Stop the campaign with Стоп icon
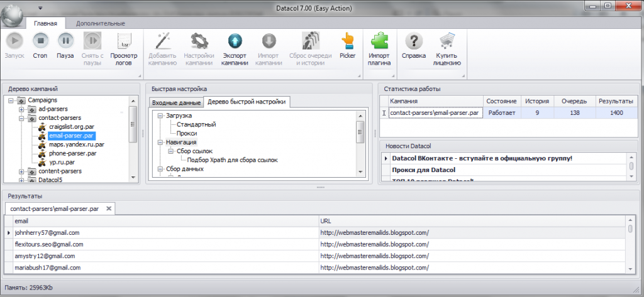The height and width of the screenshot is (297, 644). [x=41, y=41]
